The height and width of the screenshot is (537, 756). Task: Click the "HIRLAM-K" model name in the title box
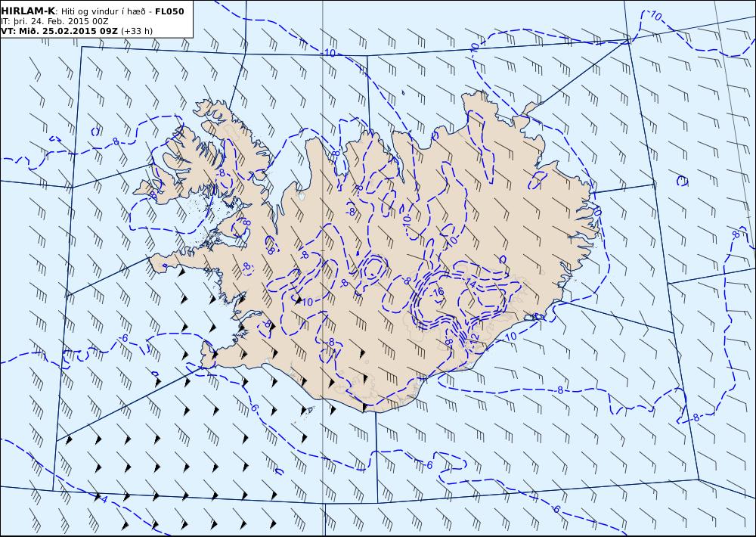(x=29, y=11)
